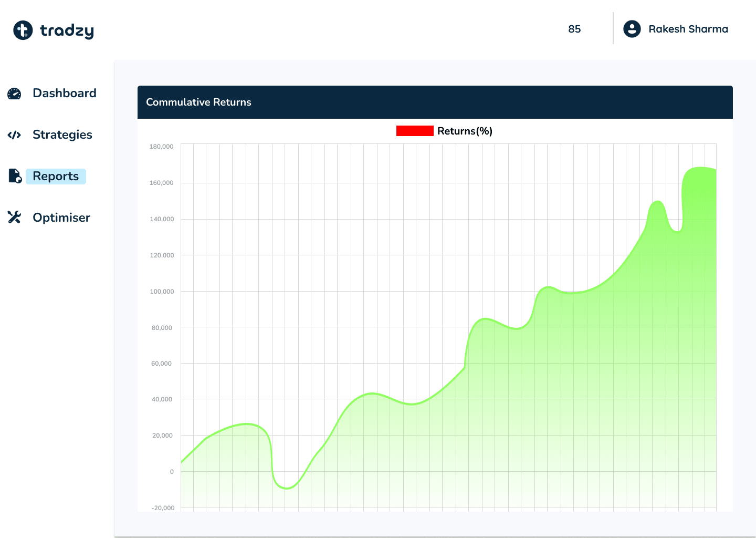Image resolution: width=756 pixels, height=538 pixels.
Task: Open the Dashboard menu item
Action: (65, 93)
